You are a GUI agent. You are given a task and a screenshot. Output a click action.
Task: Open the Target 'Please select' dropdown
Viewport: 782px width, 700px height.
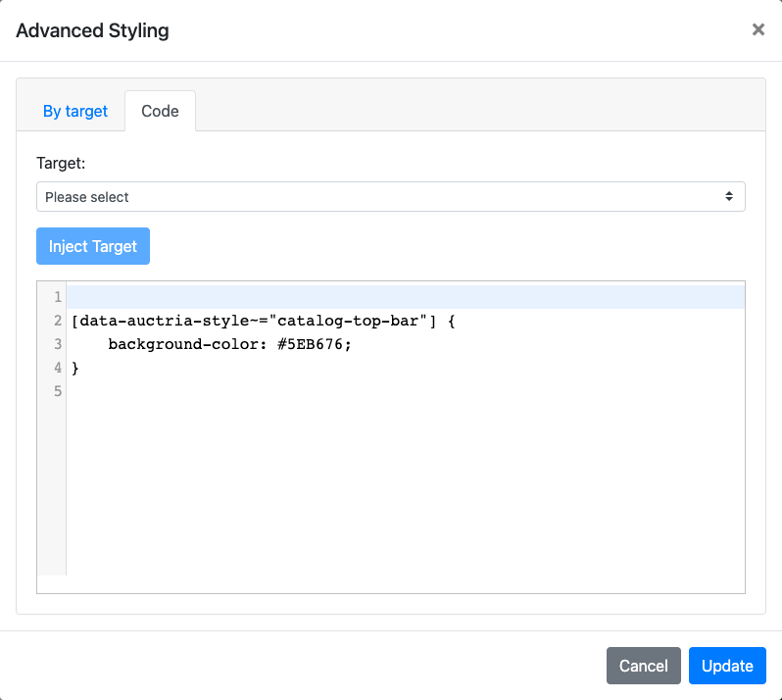[390, 197]
